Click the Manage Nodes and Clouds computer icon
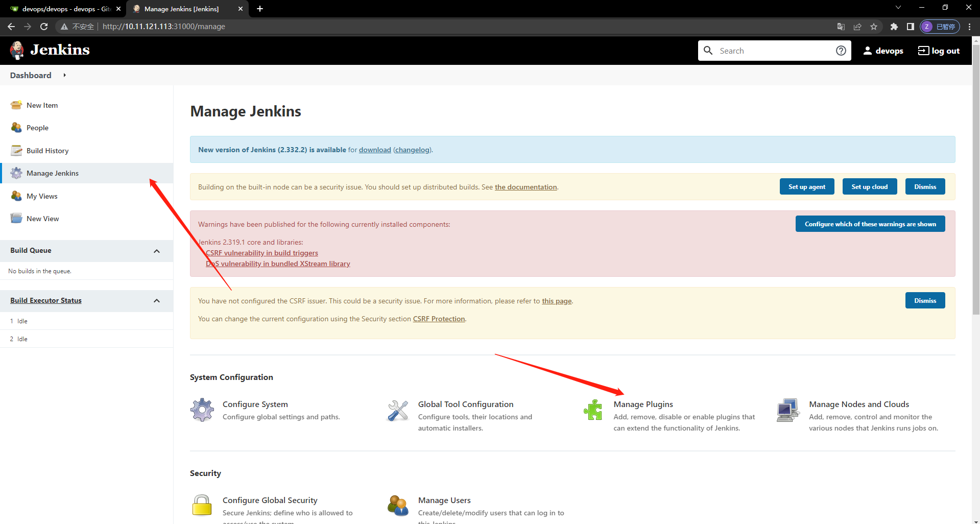 tap(788, 410)
